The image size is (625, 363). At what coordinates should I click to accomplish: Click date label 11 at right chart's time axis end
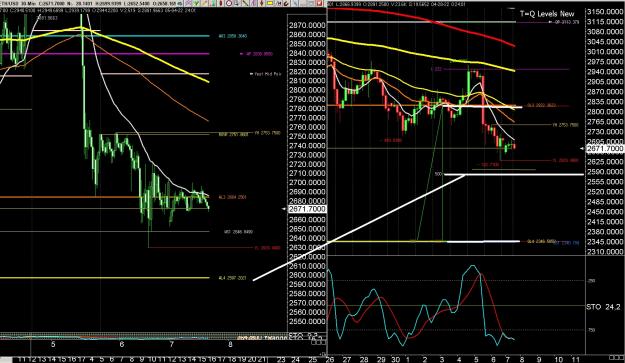click(x=575, y=359)
